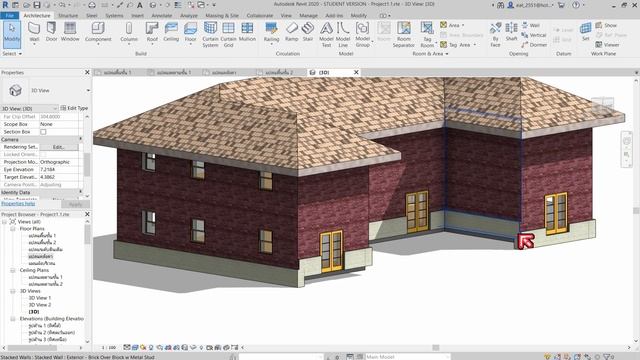Save the project from the quick access toolbar
The height and width of the screenshot is (360, 640).
pyautogui.click(x=37, y=5)
